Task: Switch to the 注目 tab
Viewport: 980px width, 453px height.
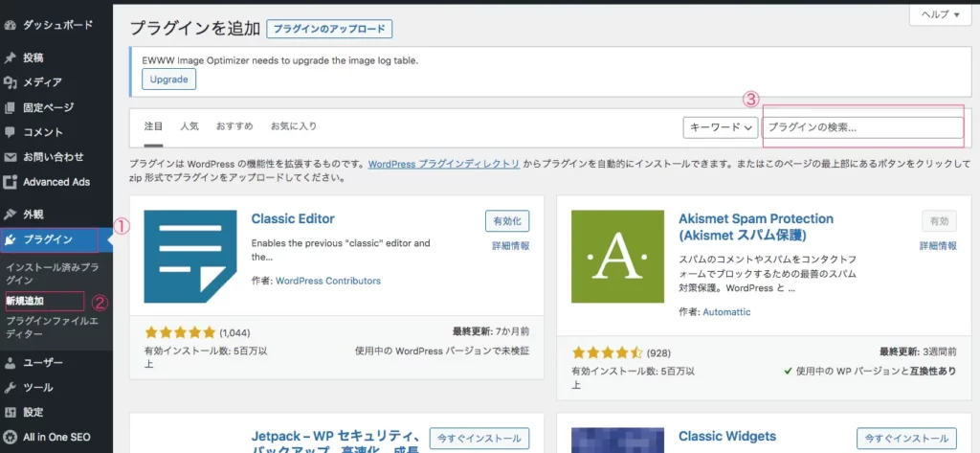Action: (x=153, y=126)
